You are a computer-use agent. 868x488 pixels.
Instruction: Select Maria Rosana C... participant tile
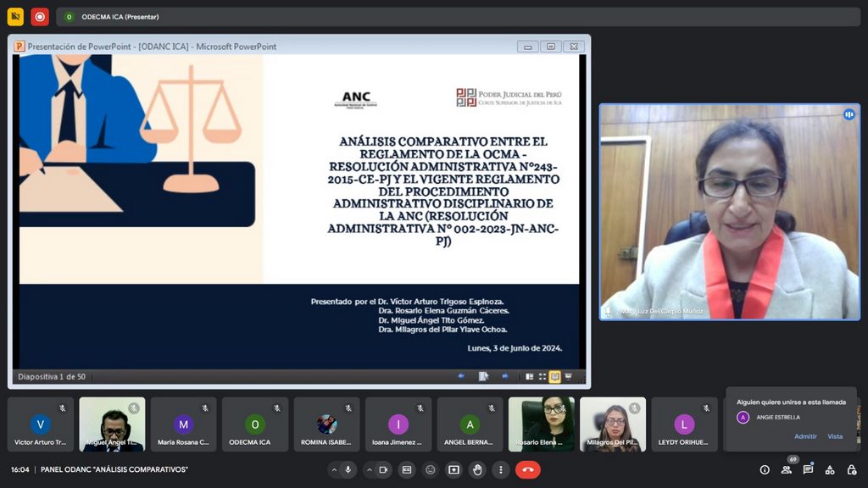click(183, 424)
